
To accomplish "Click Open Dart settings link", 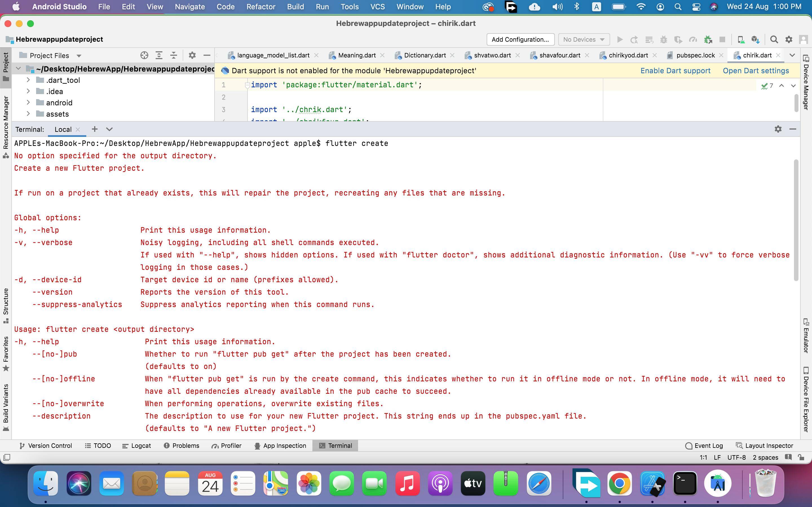I will pos(755,71).
